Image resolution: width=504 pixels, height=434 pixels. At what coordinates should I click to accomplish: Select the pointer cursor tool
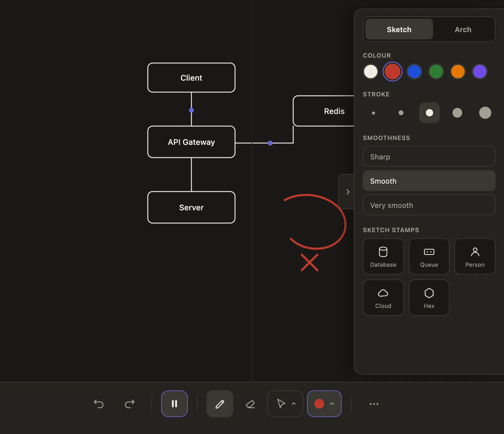pyautogui.click(x=281, y=403)
